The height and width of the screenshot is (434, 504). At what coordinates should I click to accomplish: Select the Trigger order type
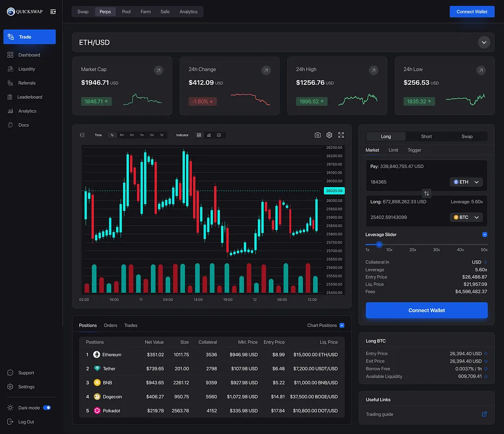414,150
